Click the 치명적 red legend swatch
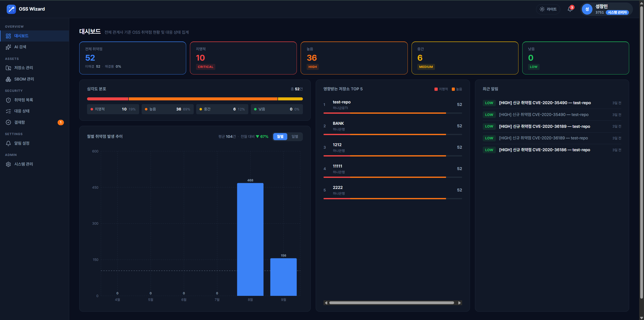The width and height of the screenshot is (644, 320). 436,89
